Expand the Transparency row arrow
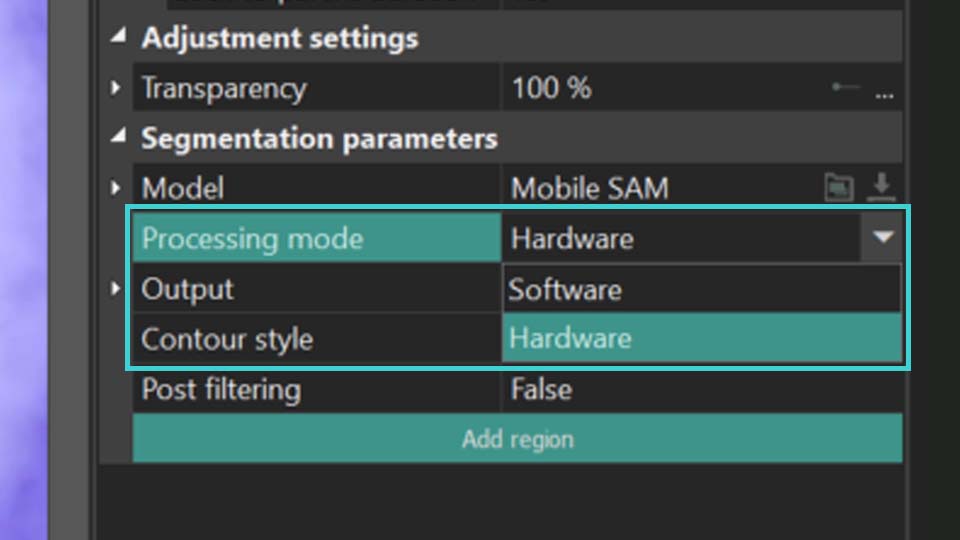 [x=115, y=88]
